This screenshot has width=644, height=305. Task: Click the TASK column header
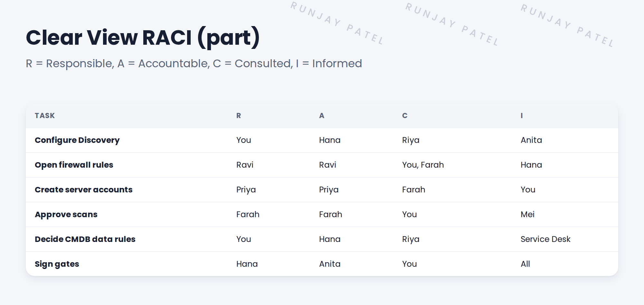(45, 116)
